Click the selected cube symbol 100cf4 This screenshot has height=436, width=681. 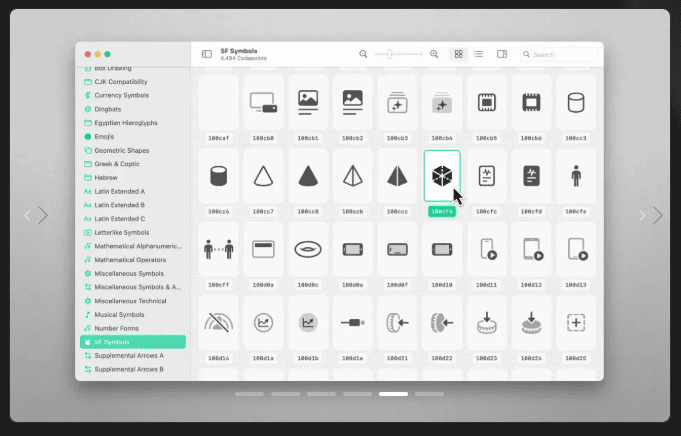point(442,176)
